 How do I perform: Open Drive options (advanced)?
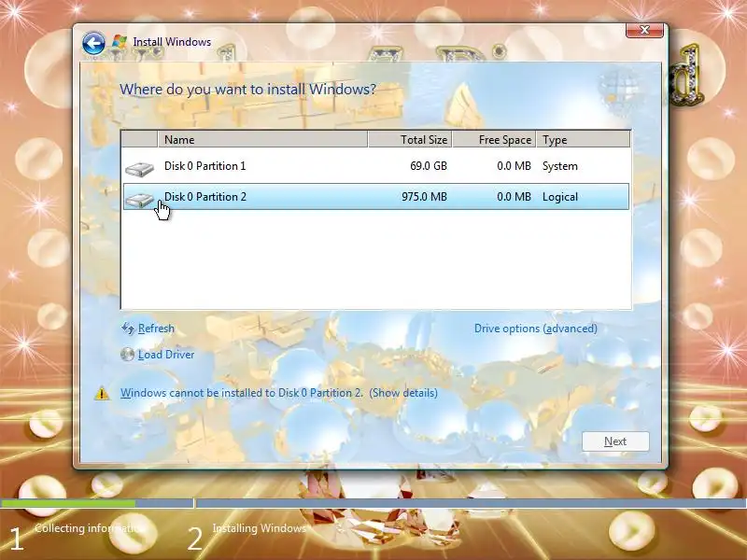(535, 329)
